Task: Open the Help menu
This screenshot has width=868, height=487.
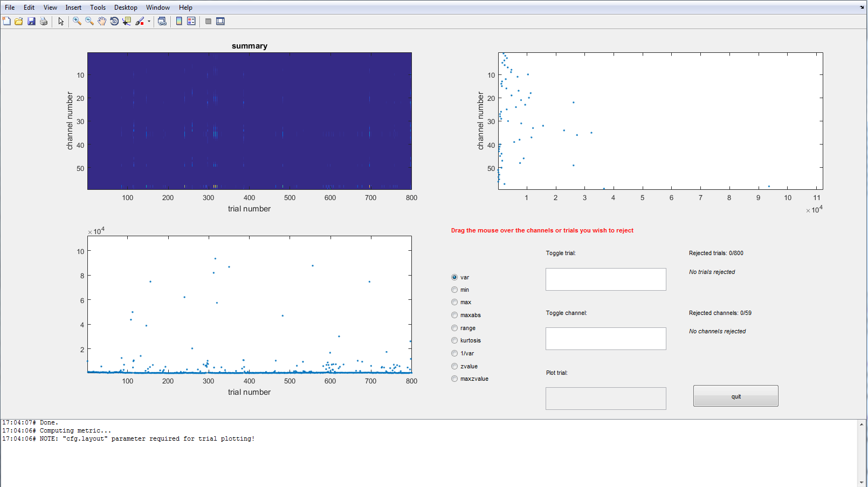Action: 185,8
